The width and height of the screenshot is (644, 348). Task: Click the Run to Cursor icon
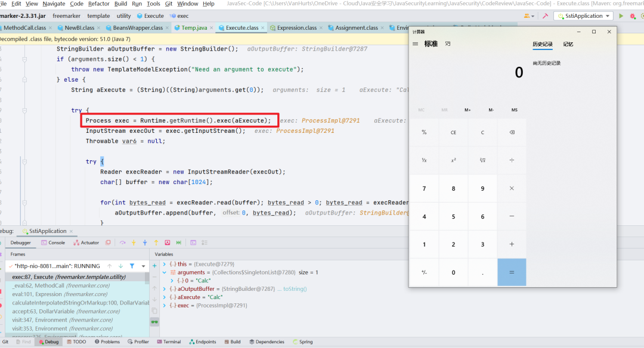point(179,243)
